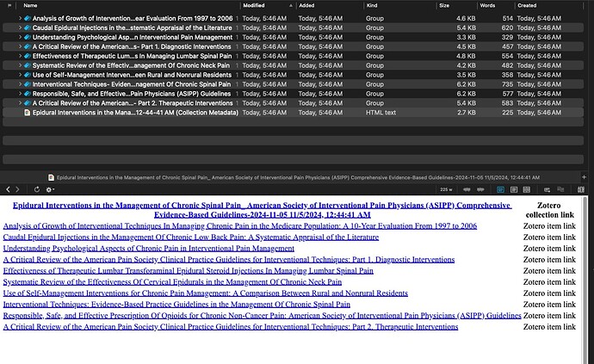Click the first Zotero item link
The image size is (594, 364).
(x=550, y=225)
